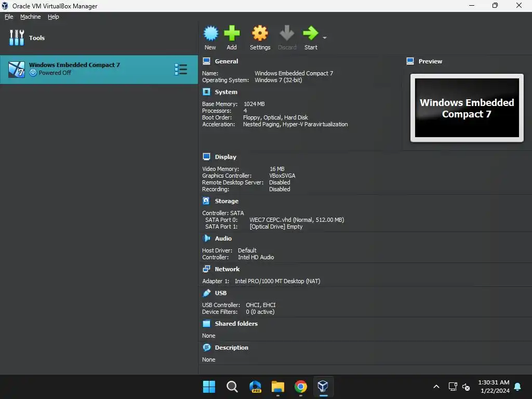The width and height of the screenshot is (532, 399).
Task: Select the Windows Embedded Compact 7 machine icon
Action: tap(17, 70)
